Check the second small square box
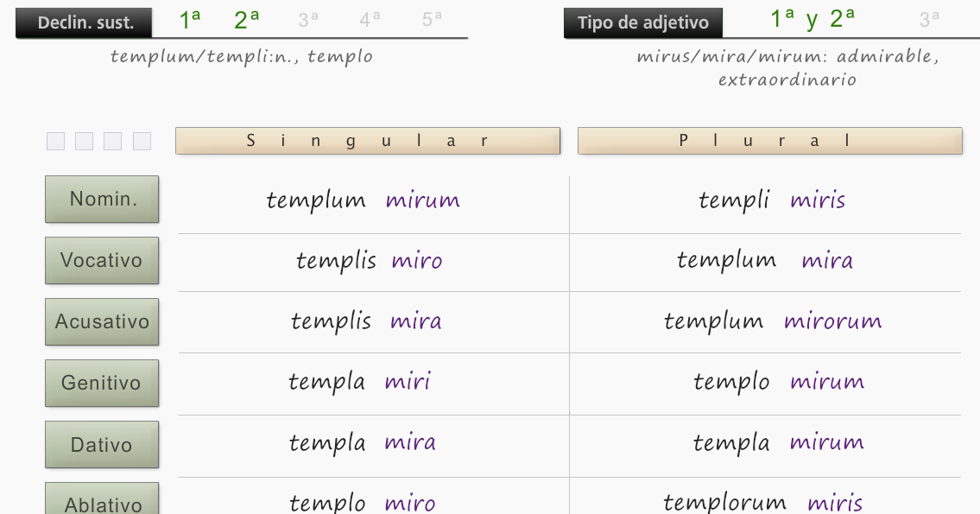Image resolution: width=980 pixels, height=514 pixels. pyautogui.click(x=84, y=141)
